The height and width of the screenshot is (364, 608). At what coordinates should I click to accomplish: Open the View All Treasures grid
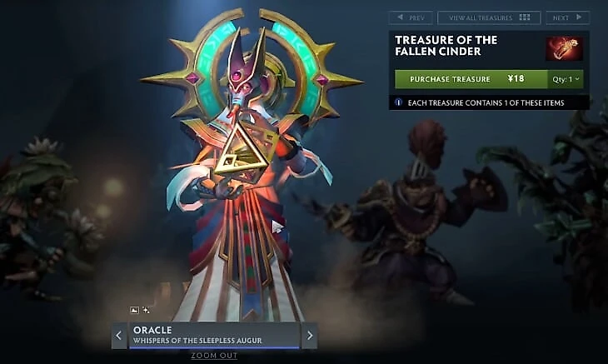pos(489,17)
